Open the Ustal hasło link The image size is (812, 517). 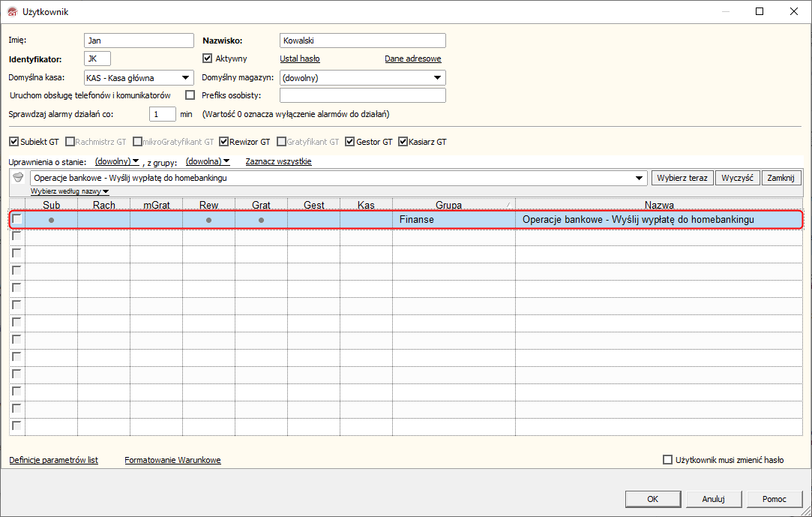click(300, 59)
